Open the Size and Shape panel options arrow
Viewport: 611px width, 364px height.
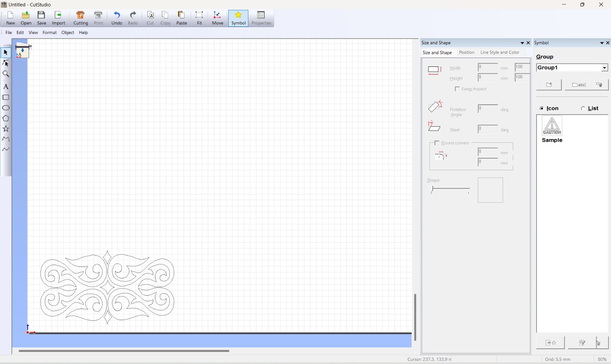522,43
